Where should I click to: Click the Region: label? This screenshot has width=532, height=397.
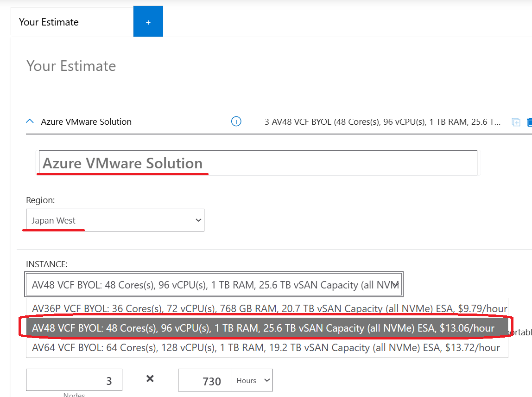click(40, 200)
